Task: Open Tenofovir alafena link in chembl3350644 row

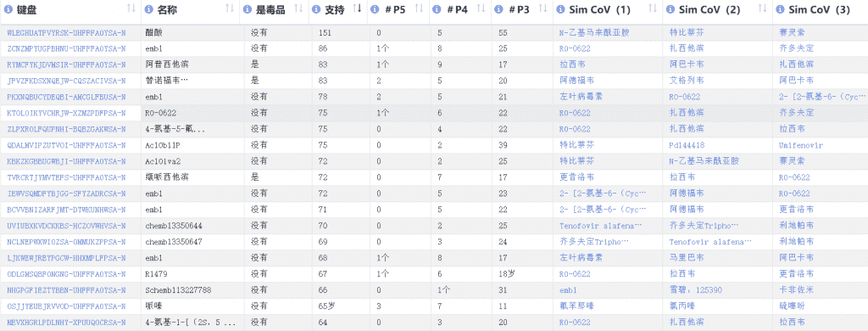Action: [x=601, y=226]
